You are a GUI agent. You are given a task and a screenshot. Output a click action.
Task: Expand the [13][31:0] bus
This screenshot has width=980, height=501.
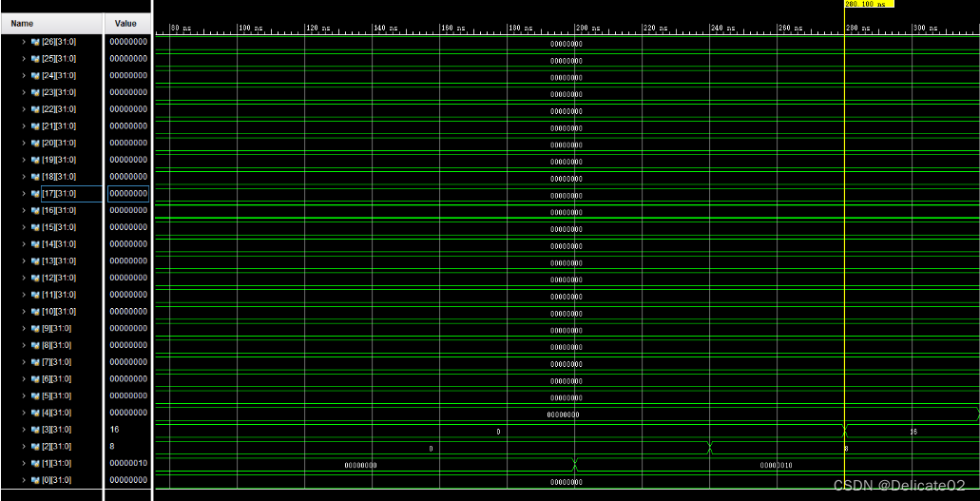click(x=24, y=261)
